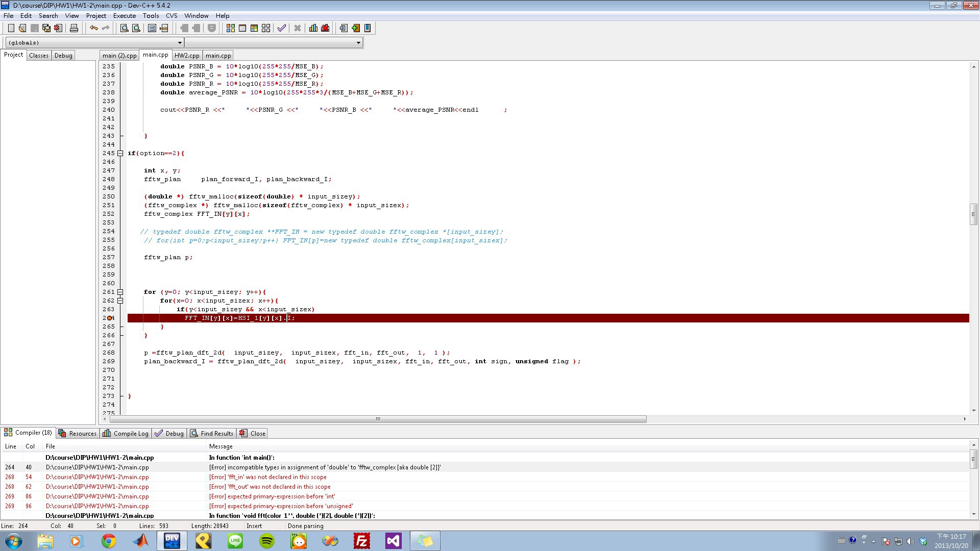The height and width of the screenshot is (551, 980).
Task: Open the Execute menu
Action: [x=124, y=15]
